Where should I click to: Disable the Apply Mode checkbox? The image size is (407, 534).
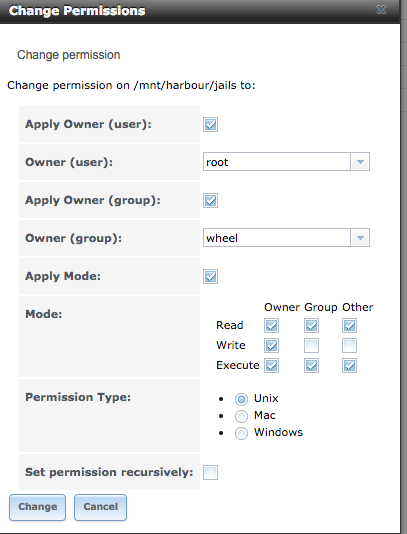[210, 277]
